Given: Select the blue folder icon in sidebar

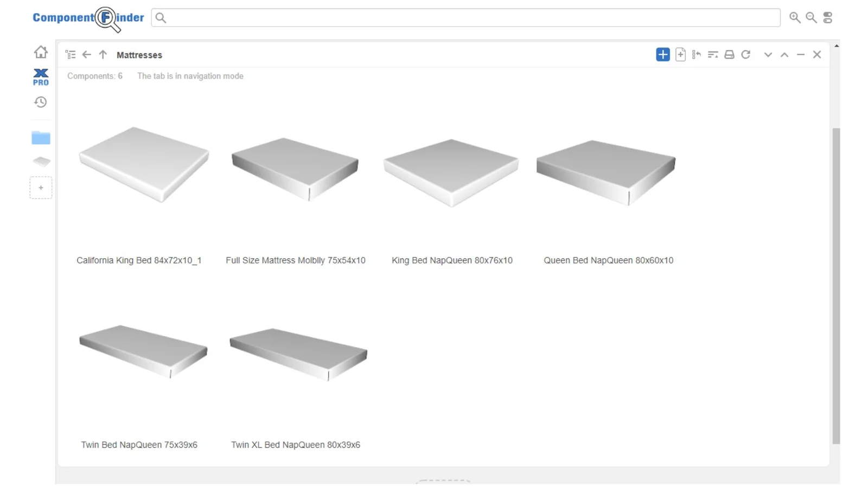Looking at the screenshot, I should [x=40, y=137].
